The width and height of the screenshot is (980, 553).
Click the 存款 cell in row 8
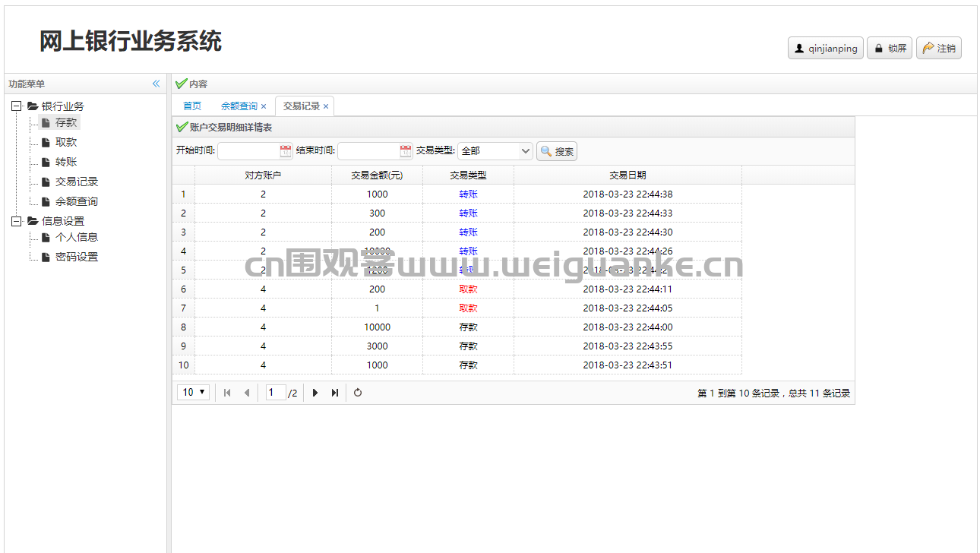468,327
